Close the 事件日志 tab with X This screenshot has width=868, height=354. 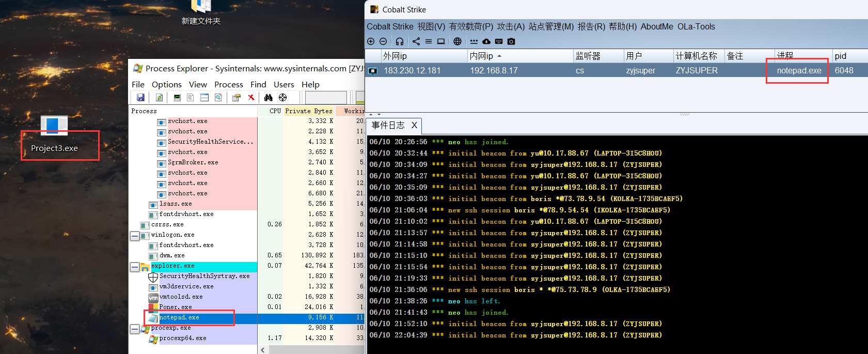tap(414, 125)
